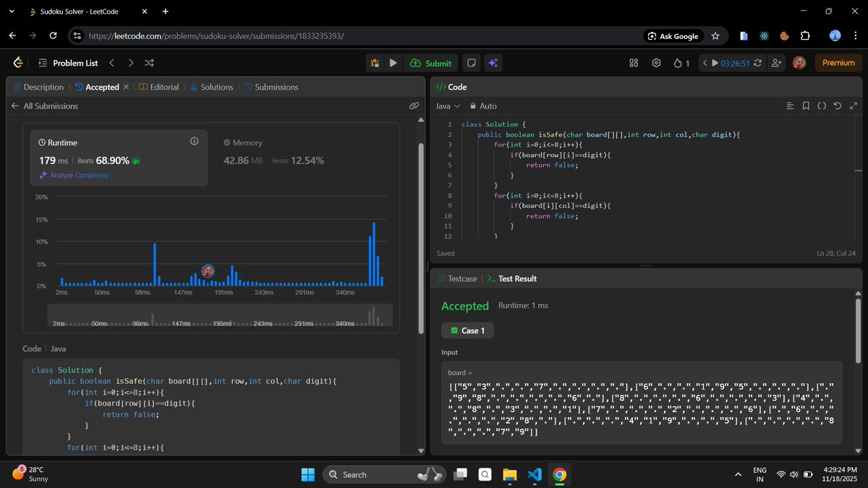Image resolution: width=868 pixels, height=488 pixels.
Task: Run the code using the play icon
Action: click(393, 63)
